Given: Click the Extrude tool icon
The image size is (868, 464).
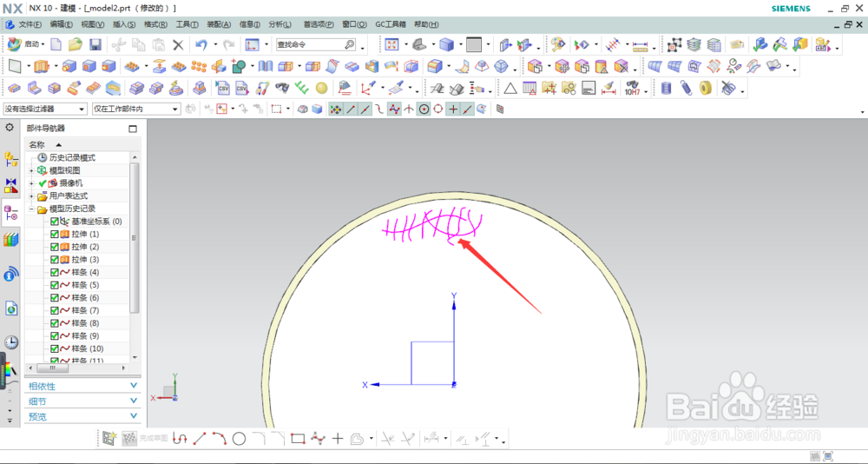Looking at the screenshot, I should pyautogui.click(x=42, y=67).
